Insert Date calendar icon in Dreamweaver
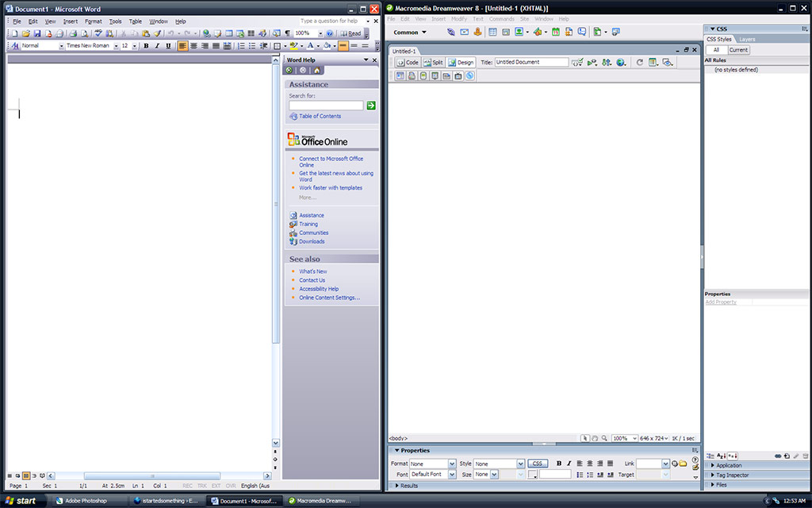The width and height of the screenshot is (812, 508). [556, 32]
